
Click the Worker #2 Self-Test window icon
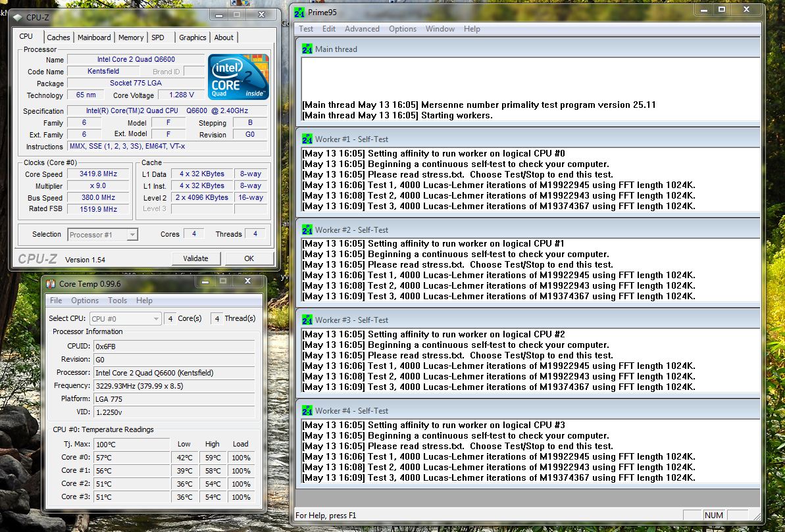coord(307,230)
